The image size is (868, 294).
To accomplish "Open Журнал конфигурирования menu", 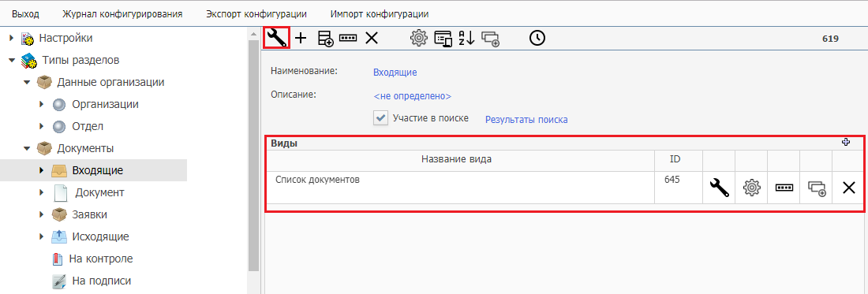I will click(x=122, y=13).
